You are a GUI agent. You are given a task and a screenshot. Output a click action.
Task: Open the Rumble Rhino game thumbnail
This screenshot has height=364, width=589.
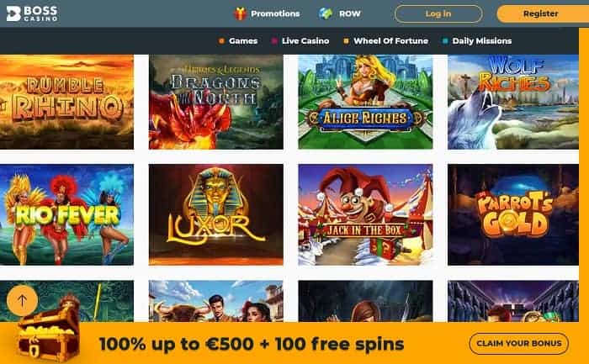click(66, 102)
